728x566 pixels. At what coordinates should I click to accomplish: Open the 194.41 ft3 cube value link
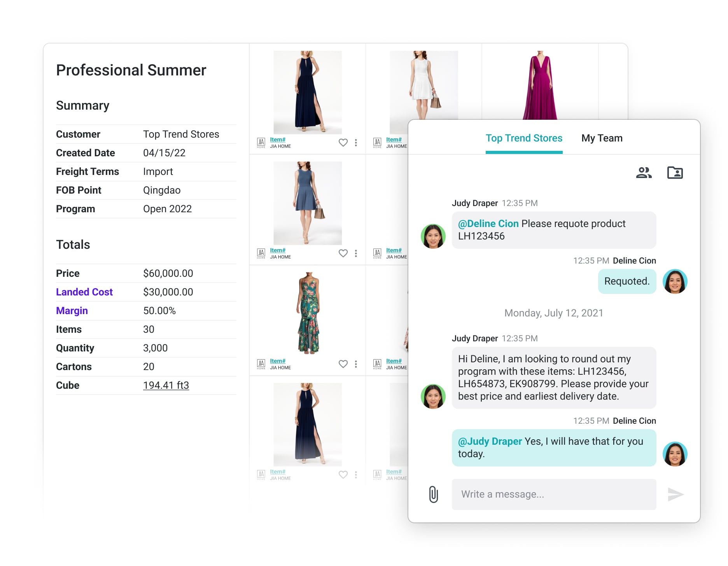(166, 385)
